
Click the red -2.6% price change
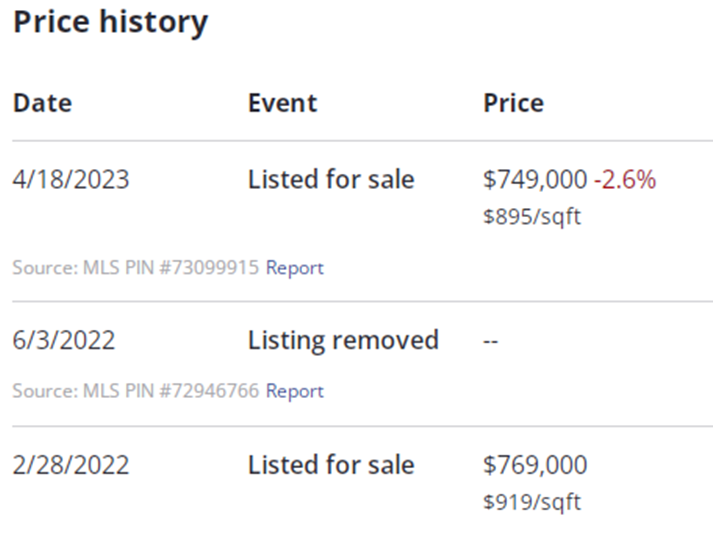(x=625, y=180)
